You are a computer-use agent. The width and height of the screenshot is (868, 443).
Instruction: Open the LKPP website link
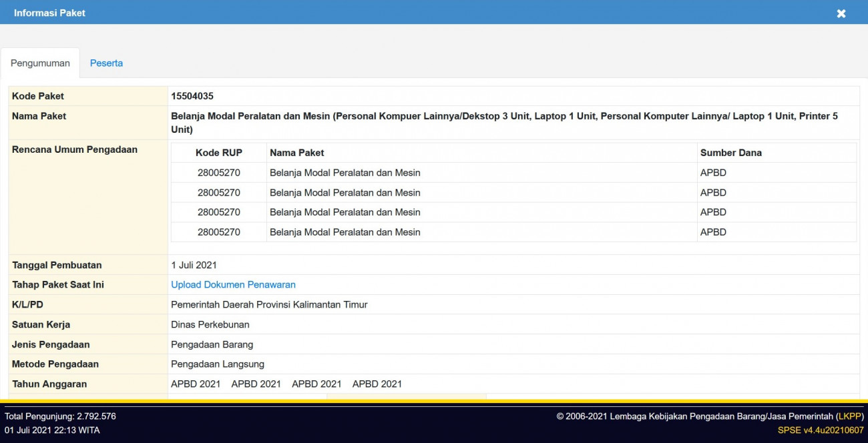click(849, 416)
